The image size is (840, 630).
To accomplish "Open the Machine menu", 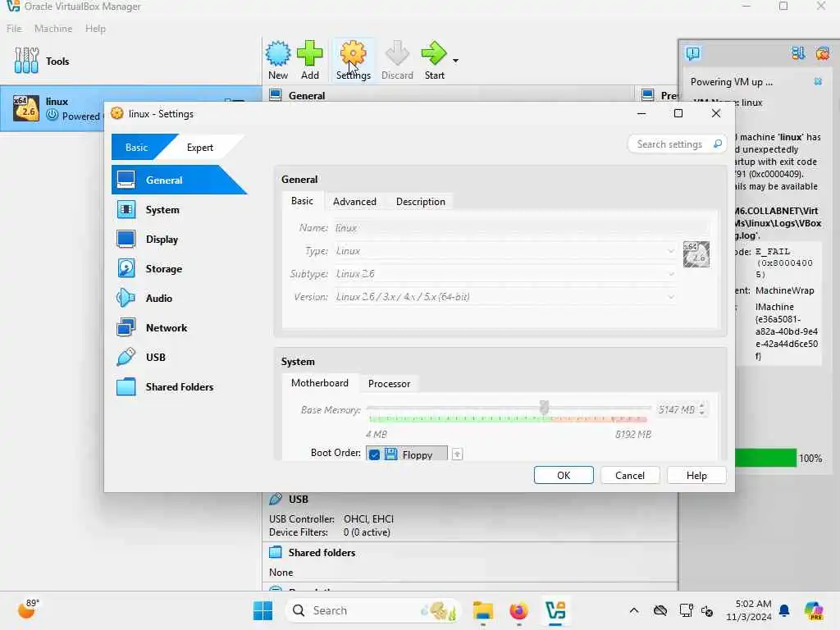I will click(x=53, y=29).
